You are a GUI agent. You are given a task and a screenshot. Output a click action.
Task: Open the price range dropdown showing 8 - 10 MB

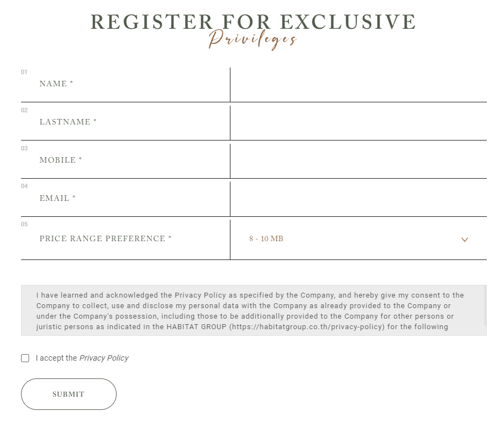coord(354,239)
